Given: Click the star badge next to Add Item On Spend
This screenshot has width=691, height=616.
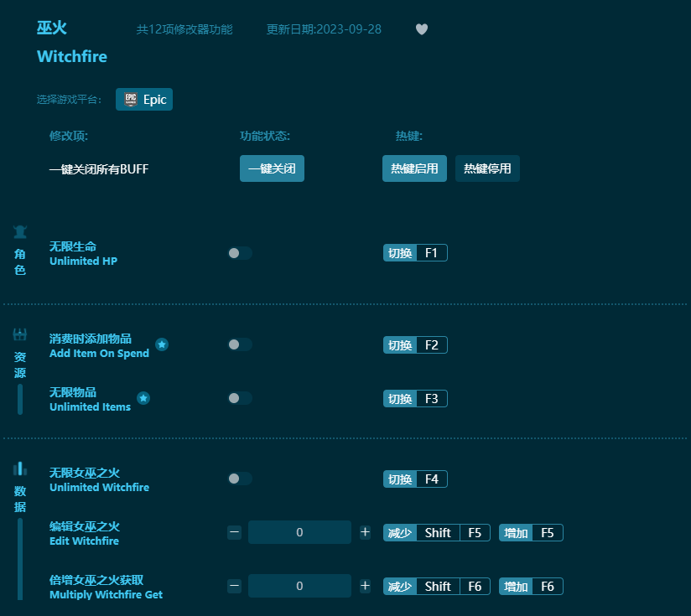Looking at the screenshot, I should pos(162,344).
